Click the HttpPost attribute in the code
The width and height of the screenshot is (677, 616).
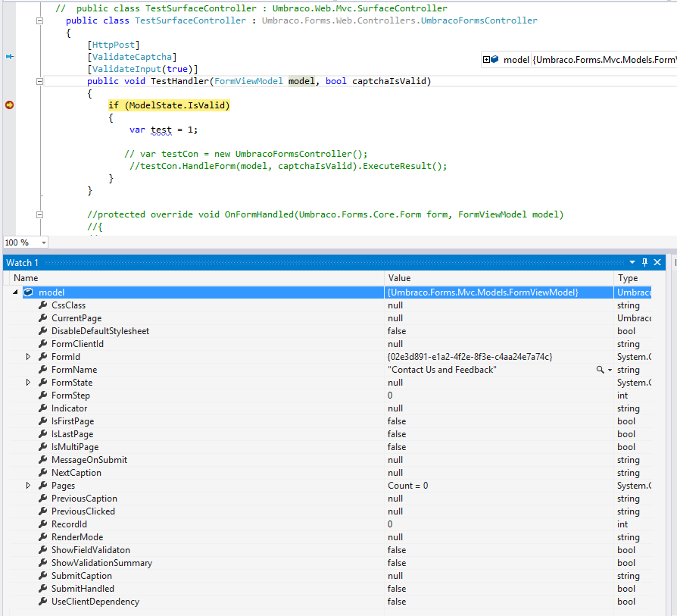tap(113, 45)
